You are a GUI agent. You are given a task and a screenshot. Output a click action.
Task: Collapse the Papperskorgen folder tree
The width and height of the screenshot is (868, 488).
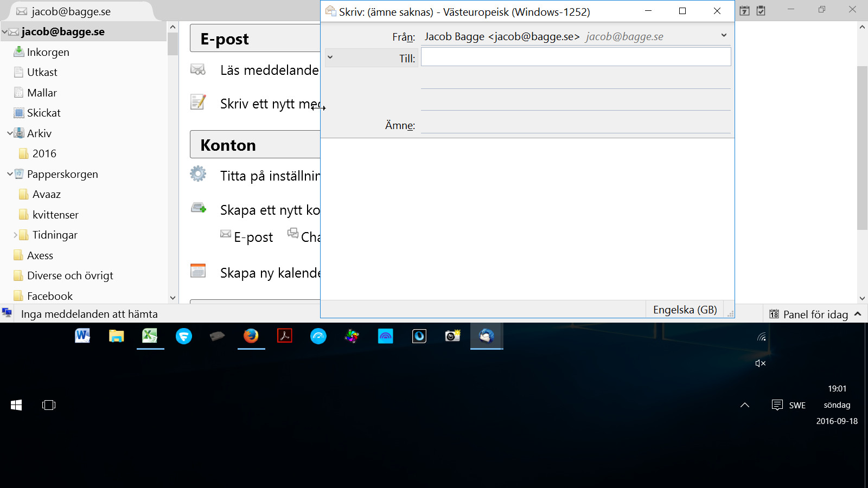(10, 174)
